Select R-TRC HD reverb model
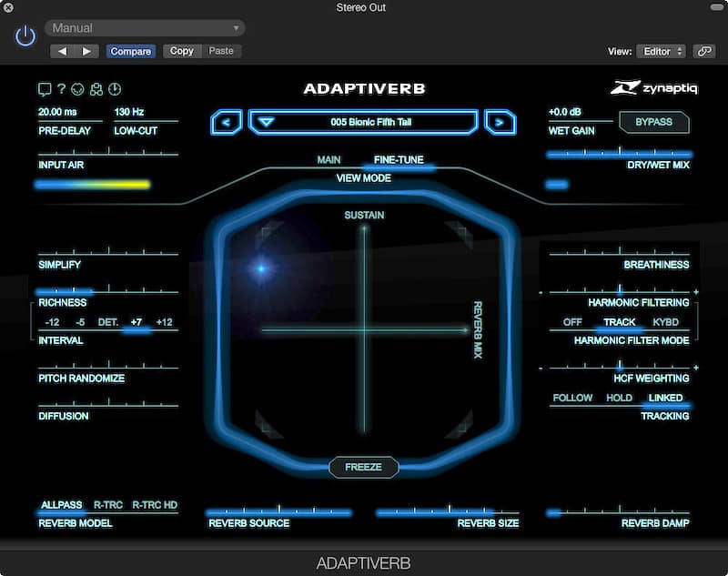Viewport: 728px width, 576px height. coord(155,504)
